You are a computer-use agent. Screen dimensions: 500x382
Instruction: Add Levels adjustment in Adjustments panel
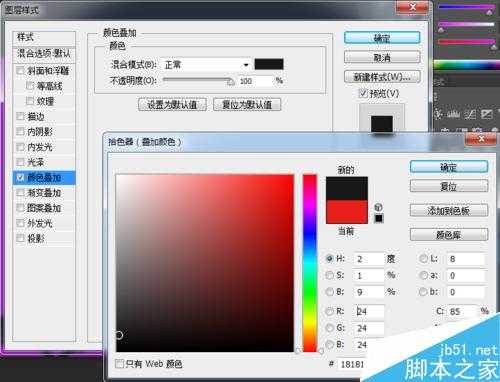pos(454,115)
